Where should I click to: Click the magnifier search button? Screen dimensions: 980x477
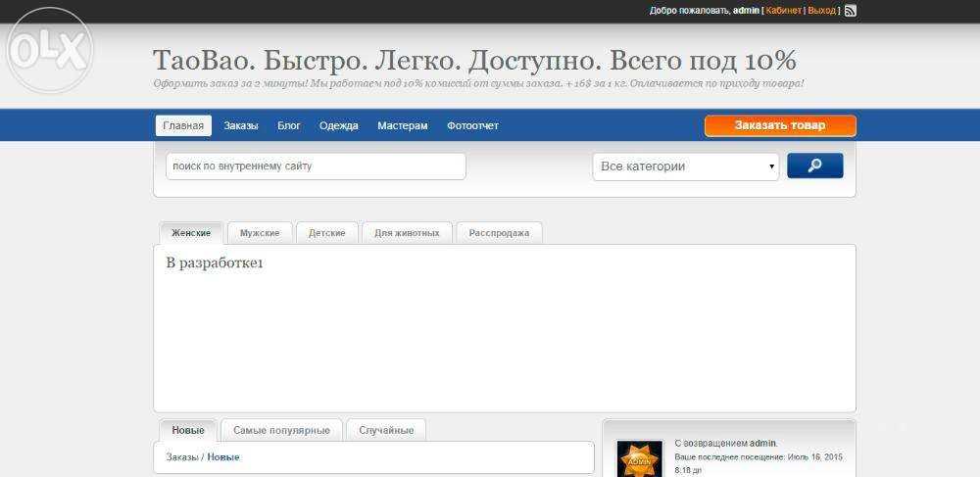pos(815,167)
